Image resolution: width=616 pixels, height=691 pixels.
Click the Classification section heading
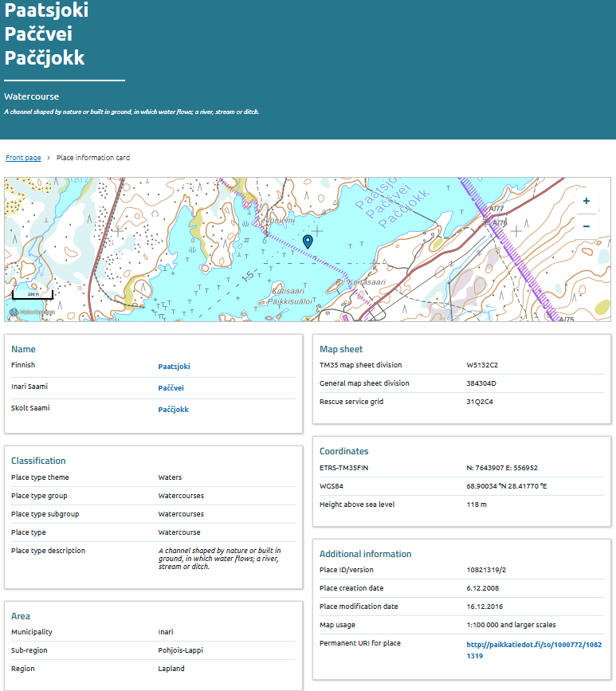pyautogui.click(x=38, y=461)
